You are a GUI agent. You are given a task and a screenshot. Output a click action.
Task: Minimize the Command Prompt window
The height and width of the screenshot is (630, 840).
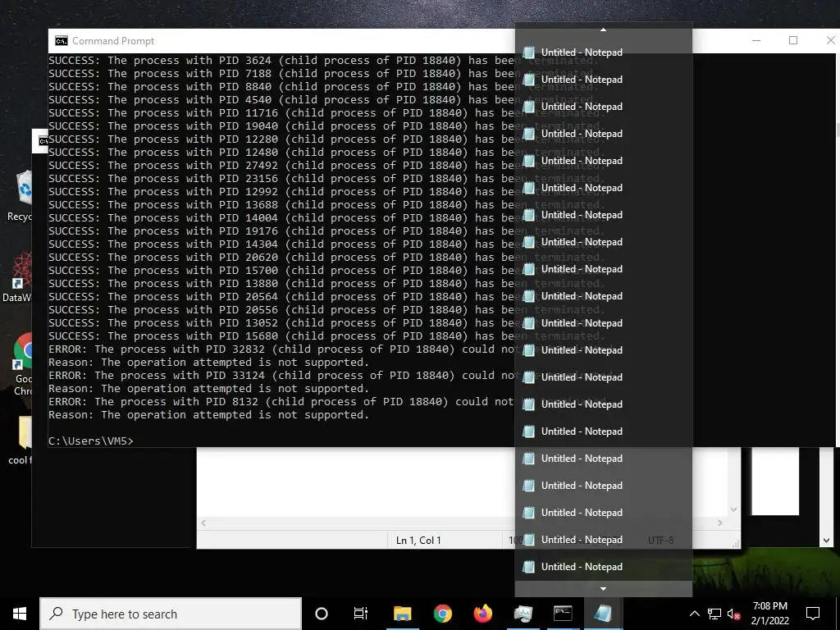pyautogui.click(x=756, y=41)
